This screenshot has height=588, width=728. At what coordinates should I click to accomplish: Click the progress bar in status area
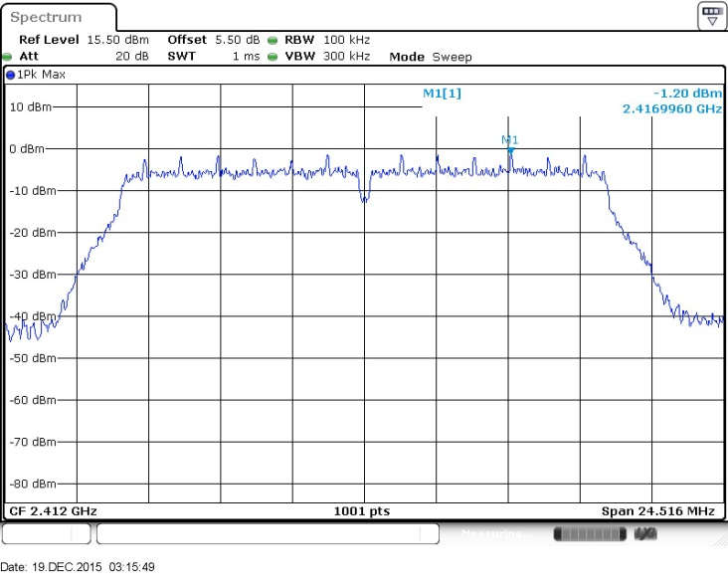(590, 534)
